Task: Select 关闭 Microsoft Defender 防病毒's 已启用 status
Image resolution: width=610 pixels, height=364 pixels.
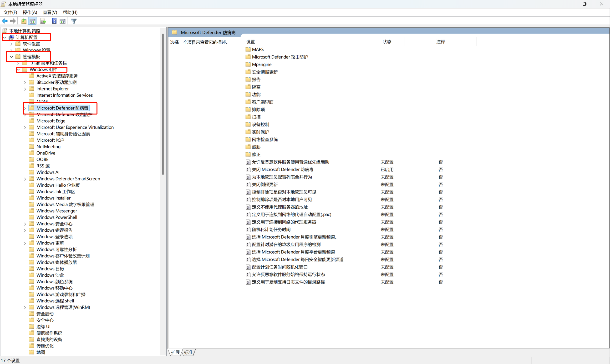Action: 387,170
